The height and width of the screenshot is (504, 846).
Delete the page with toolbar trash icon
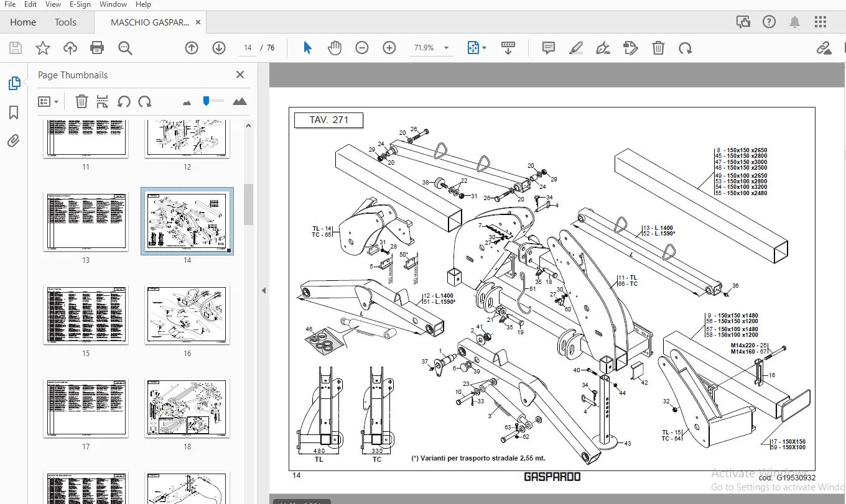pyautogui.click(x=658, y=48)
